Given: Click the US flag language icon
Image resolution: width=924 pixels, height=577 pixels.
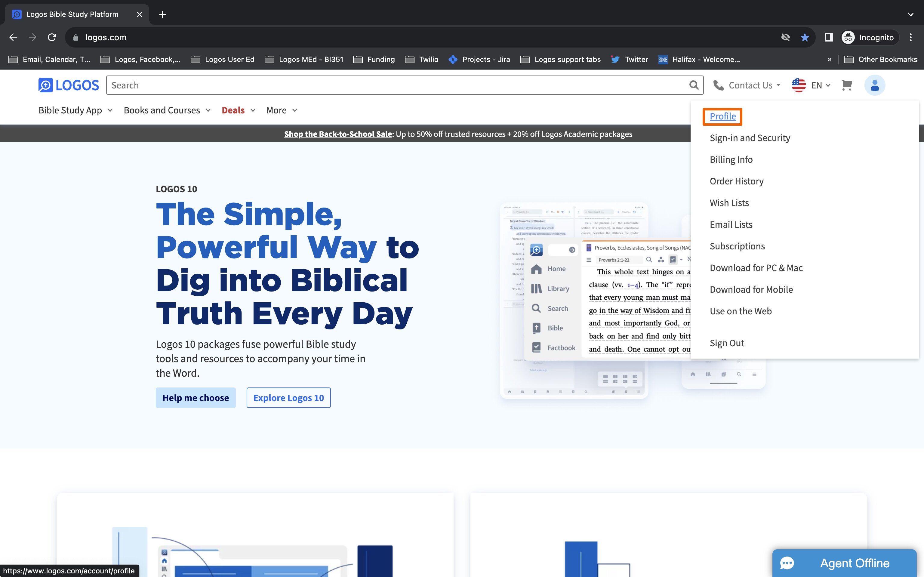Looking at the screenshot, I should click(799, 85).
